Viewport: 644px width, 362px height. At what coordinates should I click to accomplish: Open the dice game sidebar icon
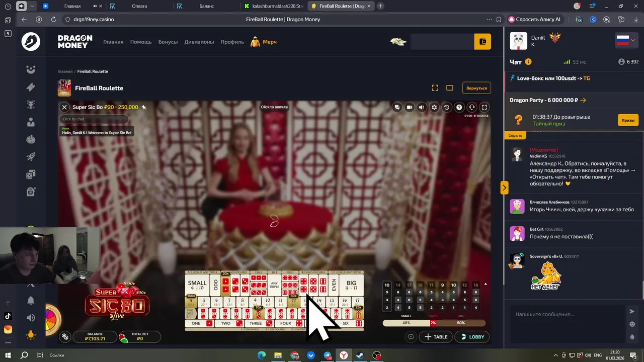31,174
